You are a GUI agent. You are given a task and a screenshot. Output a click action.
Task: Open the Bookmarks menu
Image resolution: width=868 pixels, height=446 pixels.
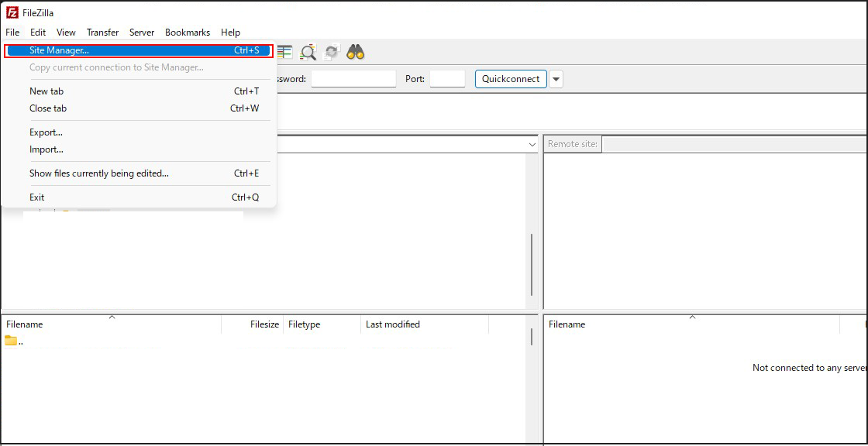188,33
